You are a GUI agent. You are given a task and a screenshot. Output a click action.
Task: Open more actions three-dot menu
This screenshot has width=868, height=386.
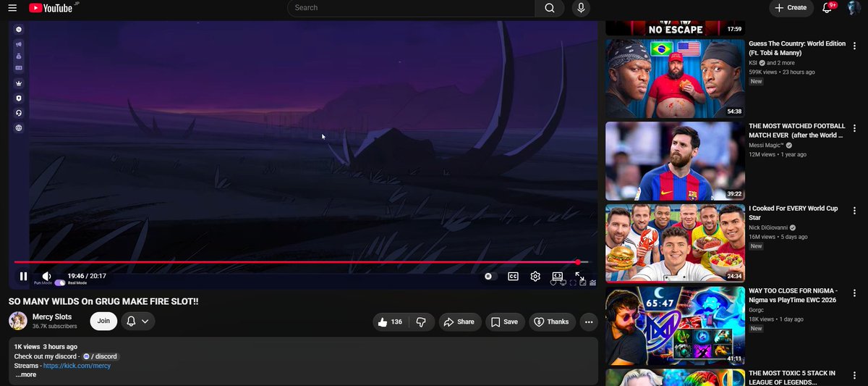pos(589,322)
